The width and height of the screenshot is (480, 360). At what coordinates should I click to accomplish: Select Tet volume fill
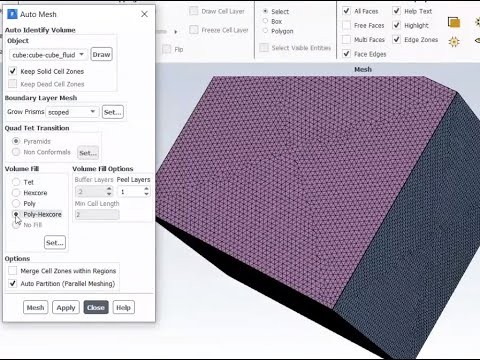16,182
